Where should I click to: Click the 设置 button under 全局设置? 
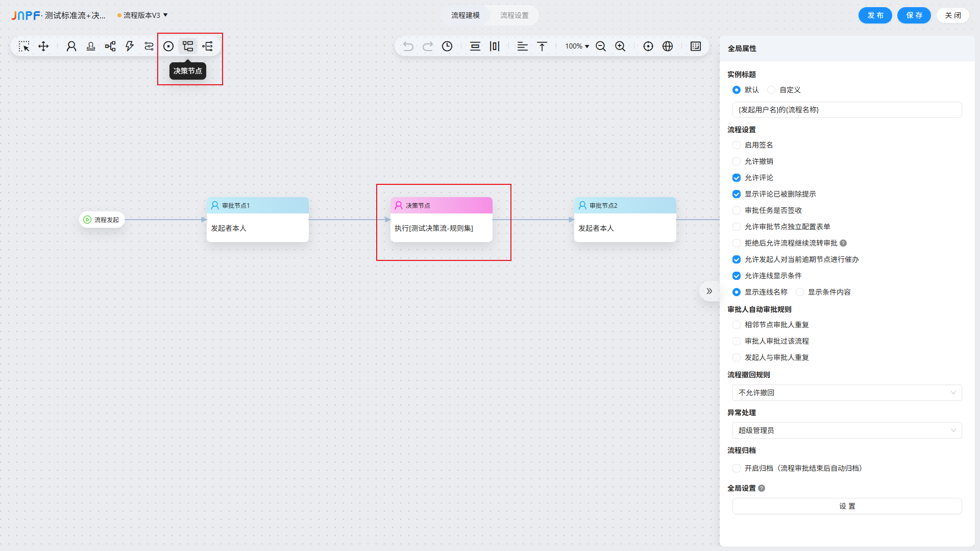pyautogui.click(x=847, y=506)
